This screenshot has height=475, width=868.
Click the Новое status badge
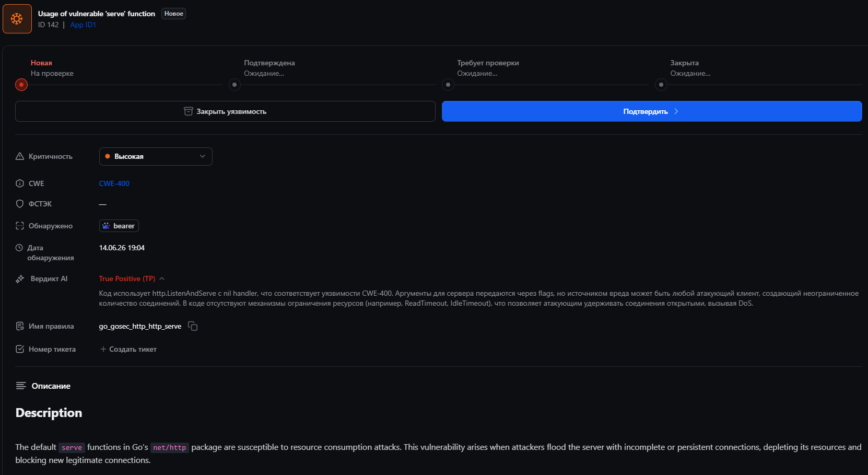(174, 14)
